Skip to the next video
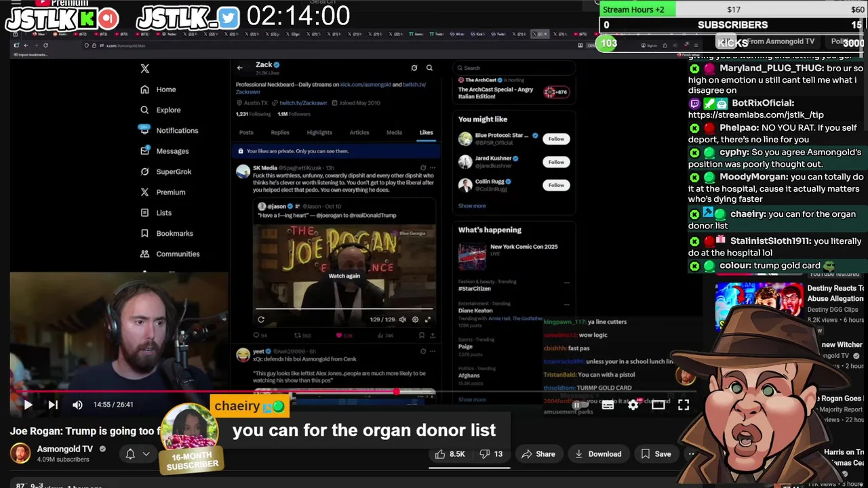 pyautogui.click(x=53, y=405)
